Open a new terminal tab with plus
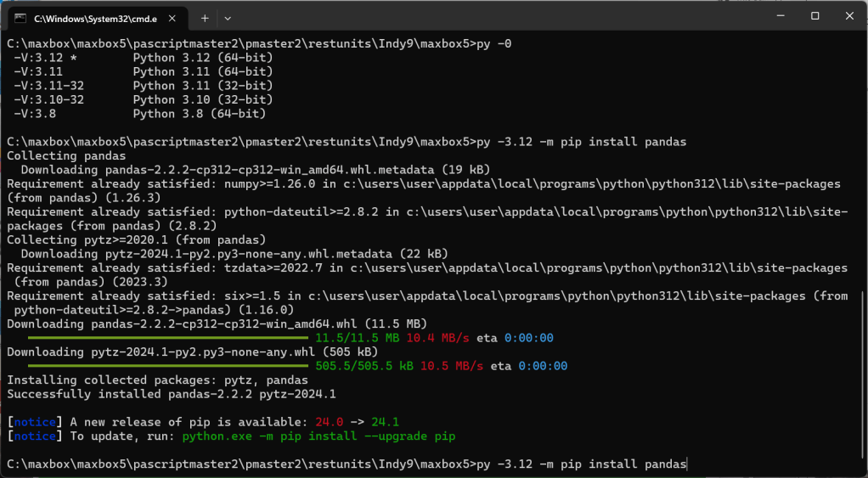The height and width of the screenshot is (478, 868). 205,18
